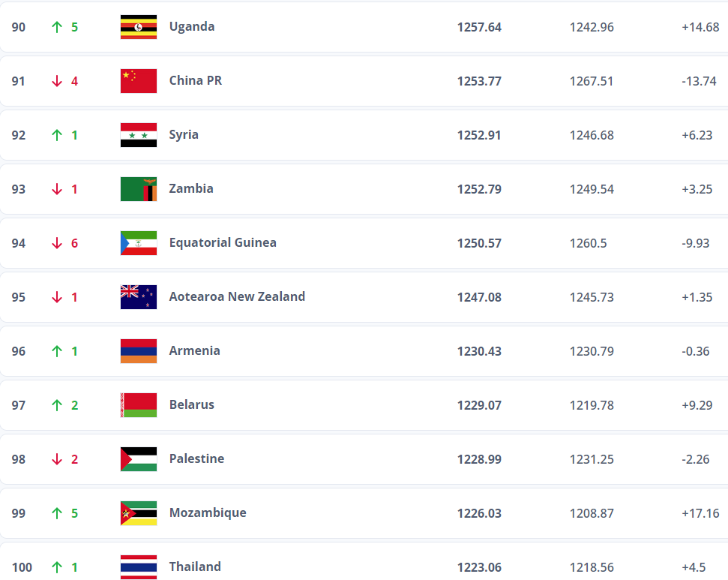Click the Armenia flag icon

(139, 351)
